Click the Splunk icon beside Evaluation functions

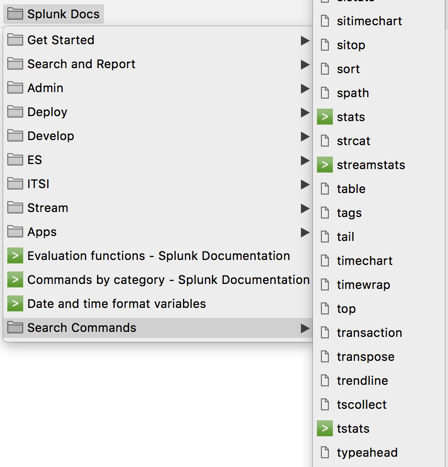click(x=15, y=256)
